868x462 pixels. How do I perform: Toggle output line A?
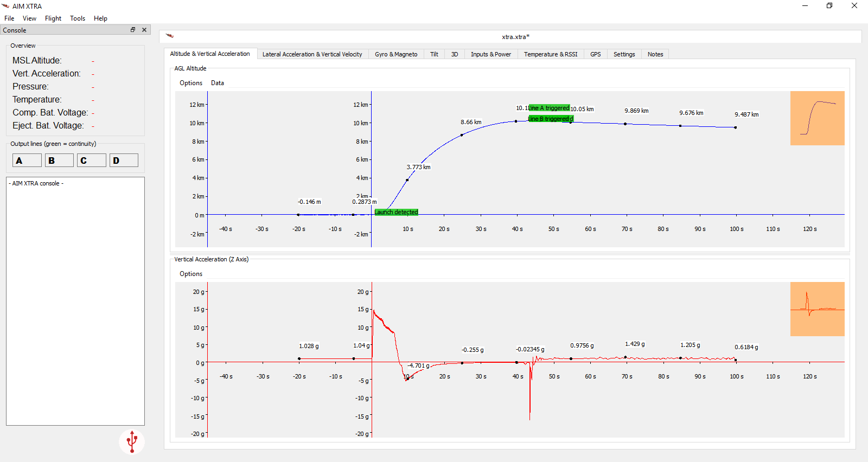click(x=27, y=161)
